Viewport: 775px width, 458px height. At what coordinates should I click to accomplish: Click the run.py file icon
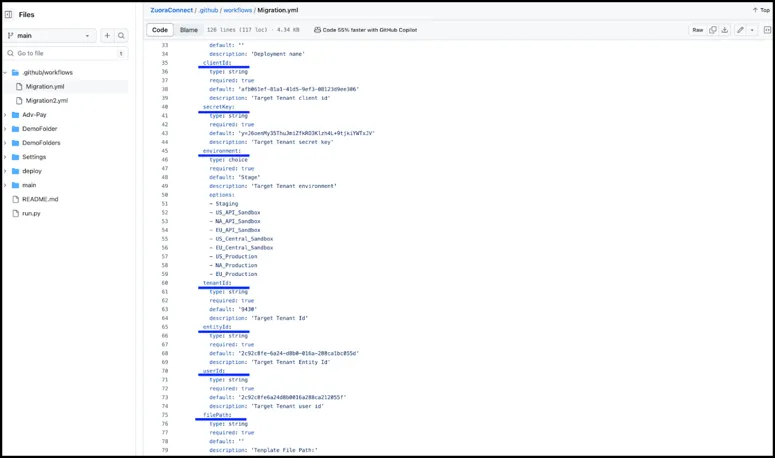point(15,213)
